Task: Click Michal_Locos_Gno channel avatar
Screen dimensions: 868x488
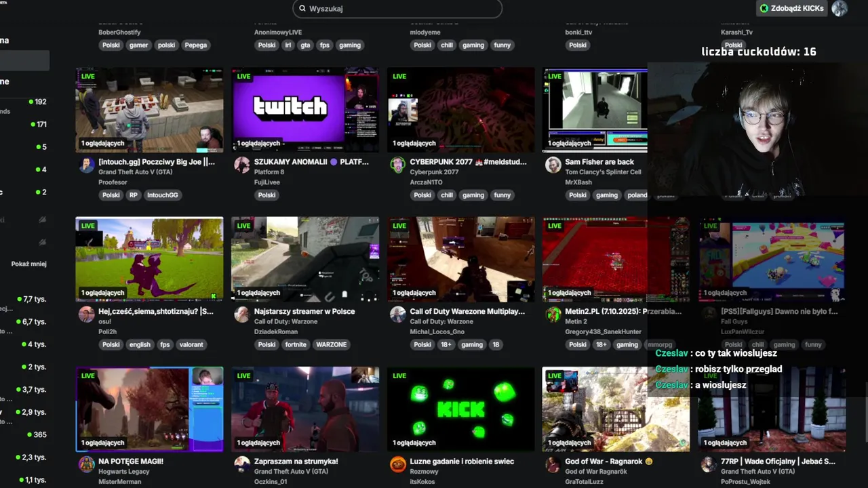Action: click(x=398, y=314)
